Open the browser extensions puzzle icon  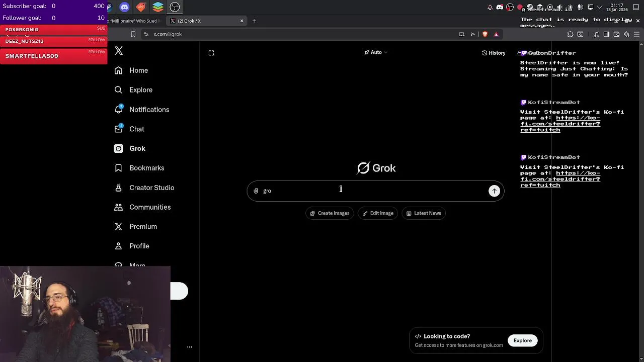(x=570, y=34)
